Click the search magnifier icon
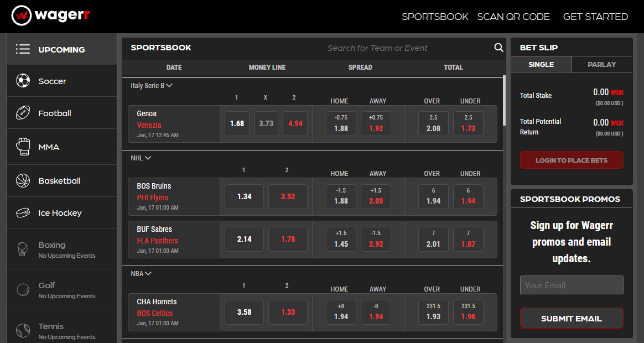This screenshot has width=644, height=343. point(498,48)
